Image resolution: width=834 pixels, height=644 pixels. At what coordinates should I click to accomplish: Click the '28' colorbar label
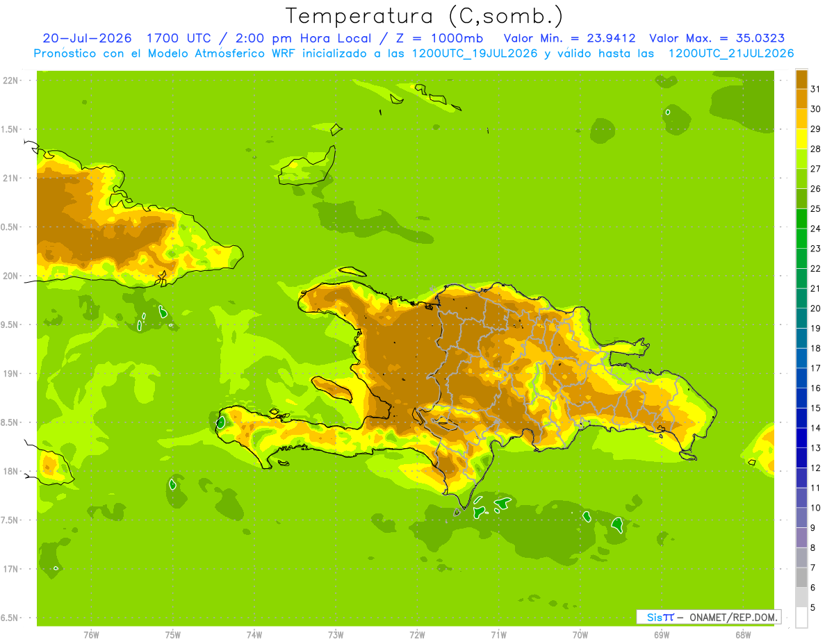(815, 149)
